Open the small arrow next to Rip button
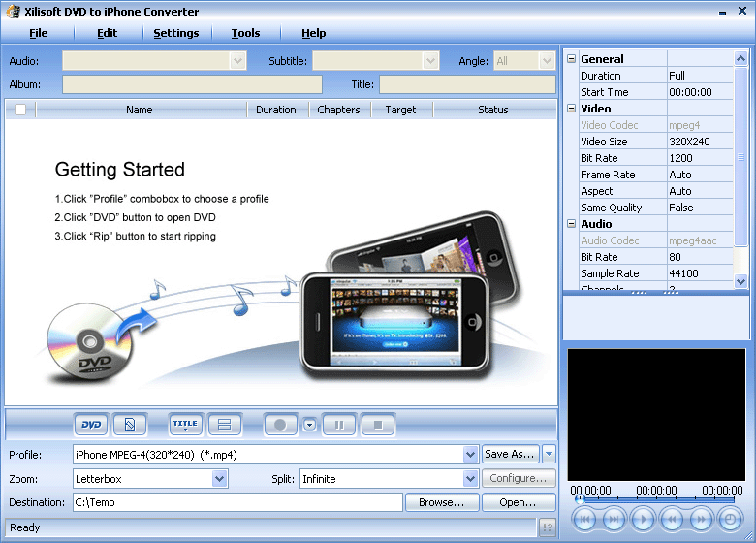Viewport: 756px width, 543px height. coord(310,425)
